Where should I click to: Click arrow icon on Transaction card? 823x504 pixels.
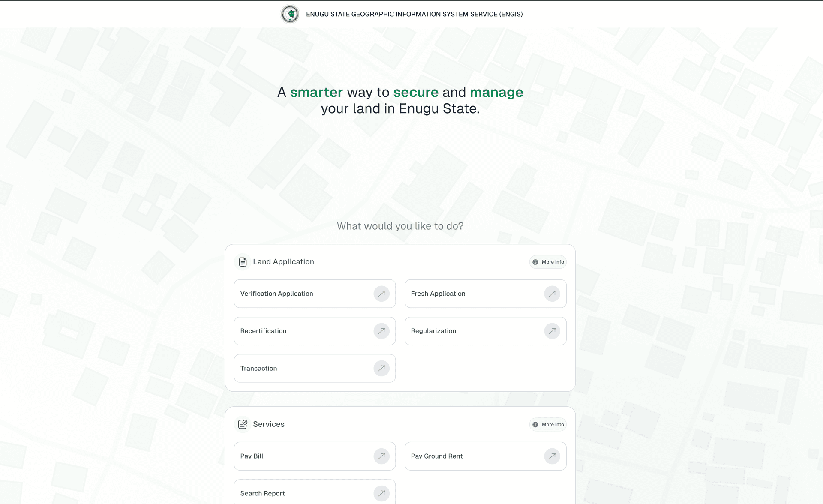pos(381,368)
